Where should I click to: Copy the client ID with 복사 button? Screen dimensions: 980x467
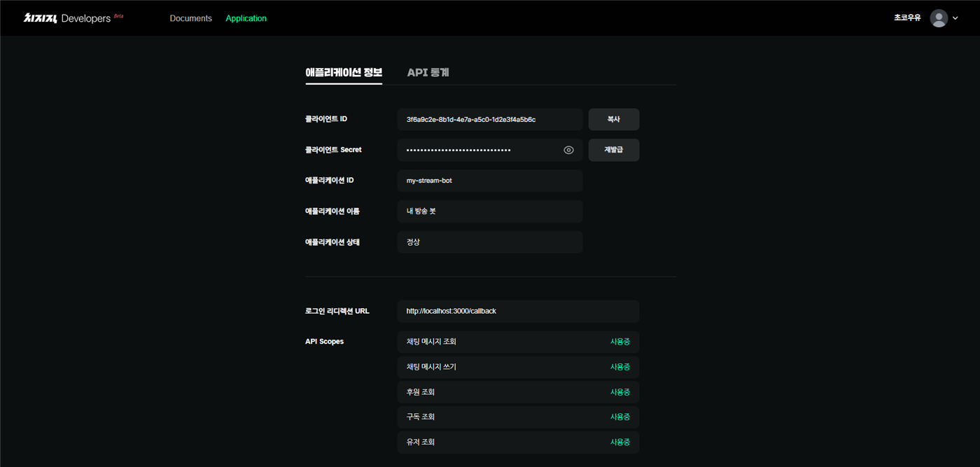pyautogui.click(x=614, y=119)
